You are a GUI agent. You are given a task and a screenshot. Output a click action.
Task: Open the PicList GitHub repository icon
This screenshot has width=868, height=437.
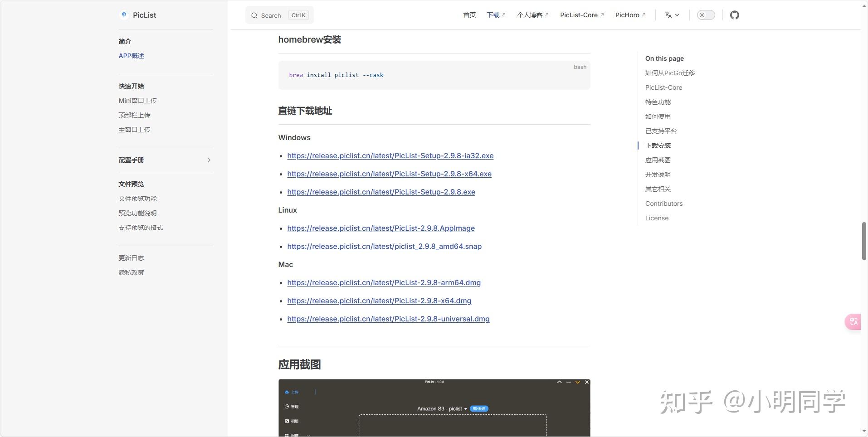pyautogui.click(x=735, y=15)
